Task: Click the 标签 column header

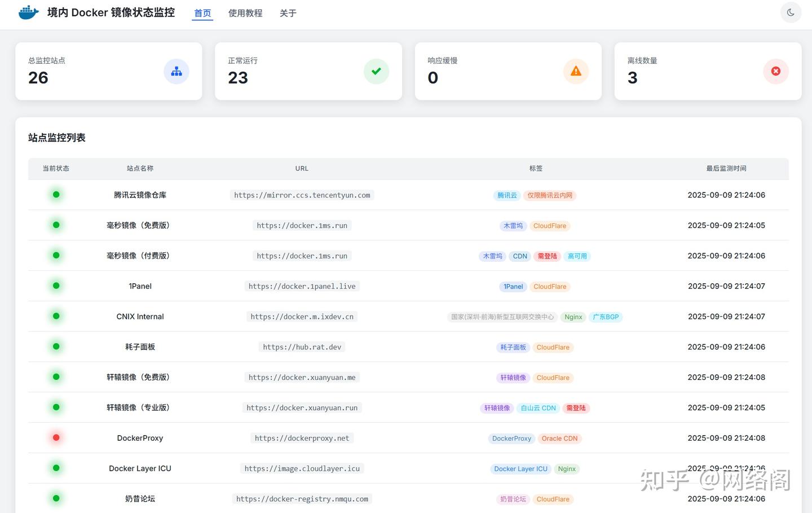Action: (536, 168)
